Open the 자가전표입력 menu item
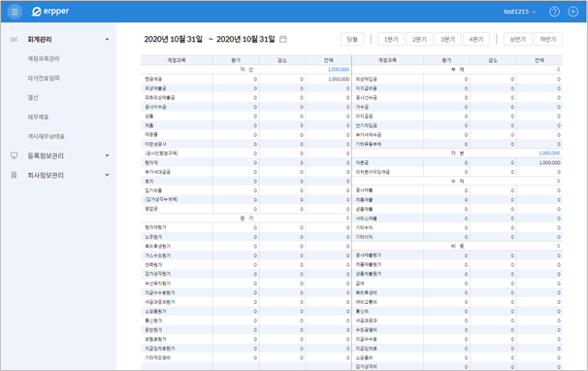The width and height of the screenshot is (588, 371). point(44,78)
